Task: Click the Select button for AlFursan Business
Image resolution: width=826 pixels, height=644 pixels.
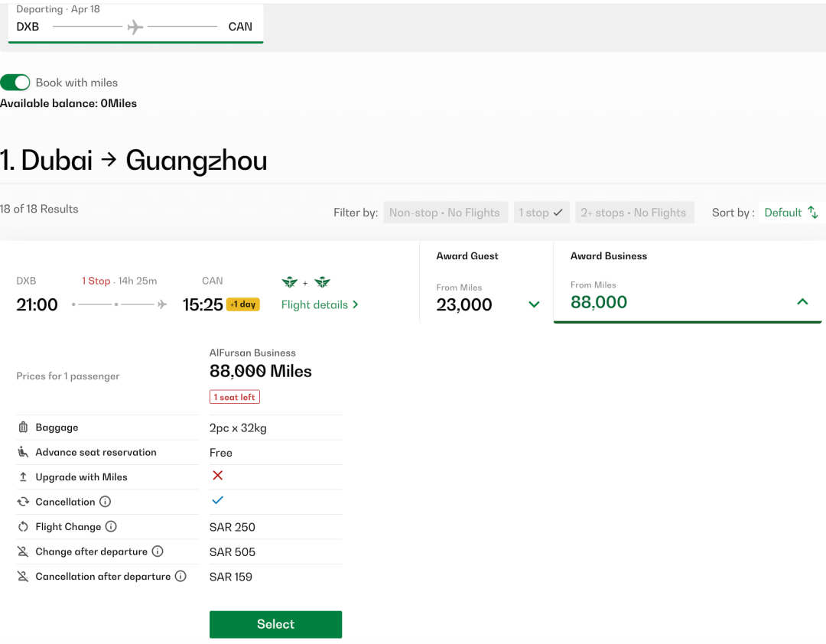Action: point(275,624)
